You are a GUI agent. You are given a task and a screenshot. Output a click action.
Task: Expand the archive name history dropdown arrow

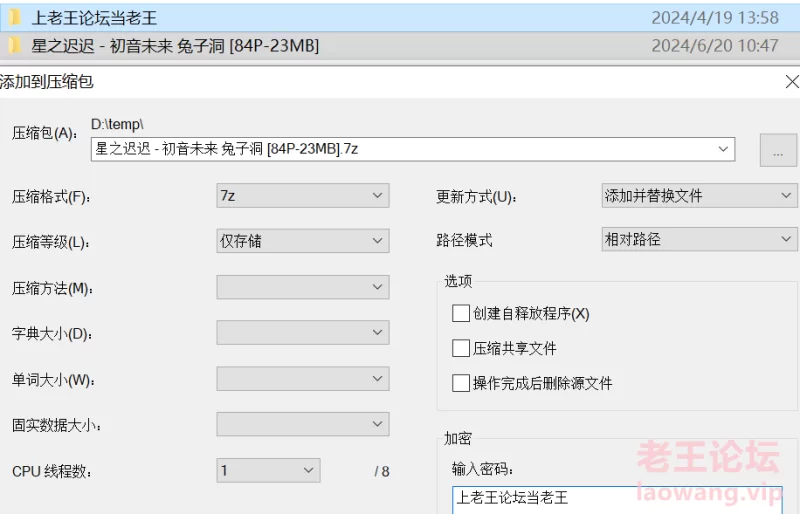pyautogui.click(x=723, y=149)
